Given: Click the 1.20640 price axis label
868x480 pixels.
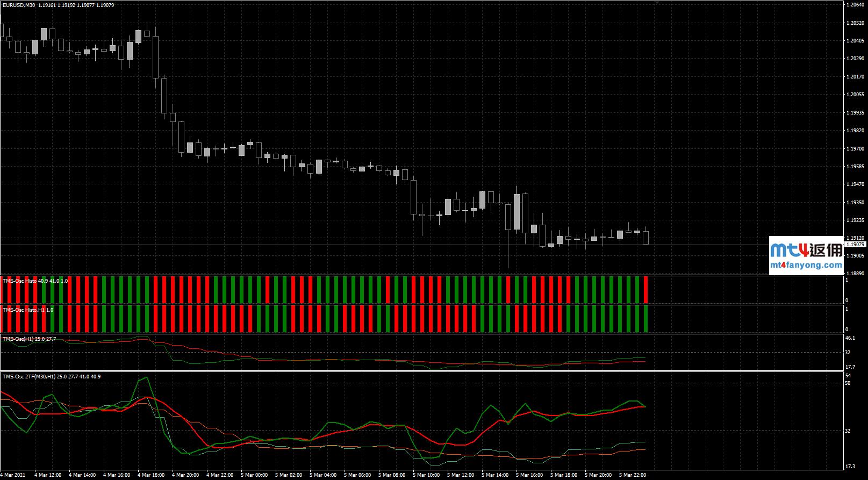Looking at the screenshot, I should click(855, 5).
